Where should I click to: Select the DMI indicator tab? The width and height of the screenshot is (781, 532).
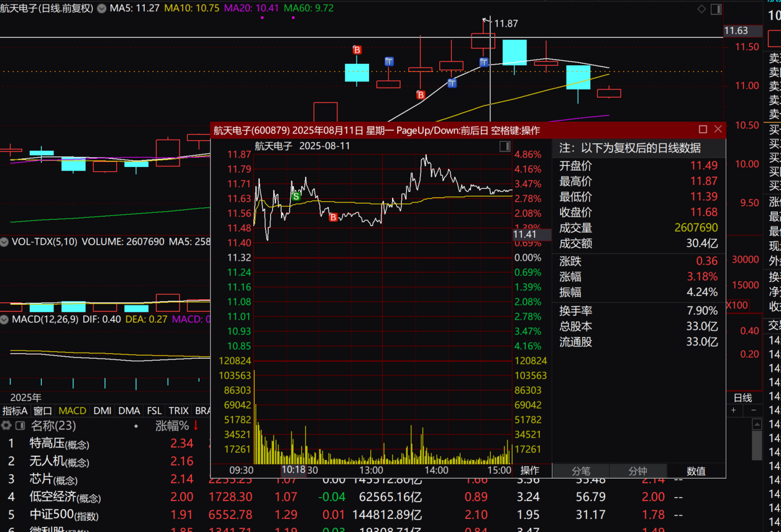pyautogui.click(x=103, y=411)
